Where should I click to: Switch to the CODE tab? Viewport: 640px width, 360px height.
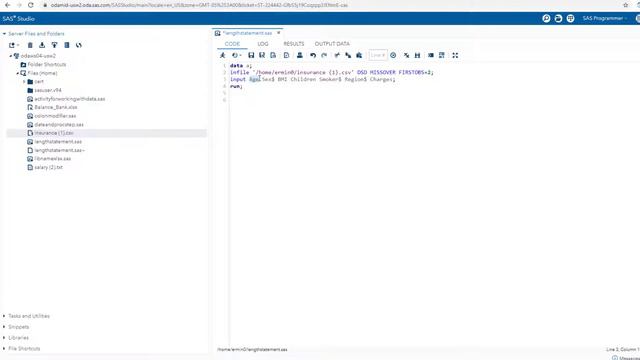232,44
